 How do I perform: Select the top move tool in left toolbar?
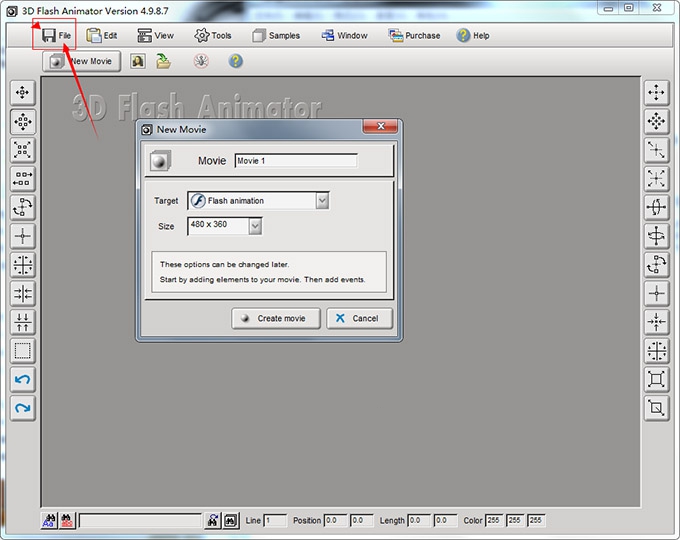tap(23, 92)
